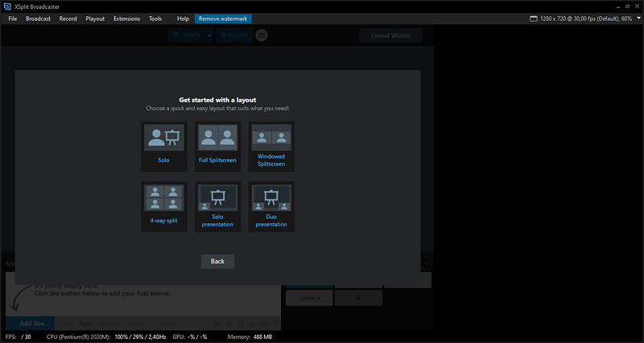Click the plus button to add scene
Viewport: 644px width, 343px height.
358,298
